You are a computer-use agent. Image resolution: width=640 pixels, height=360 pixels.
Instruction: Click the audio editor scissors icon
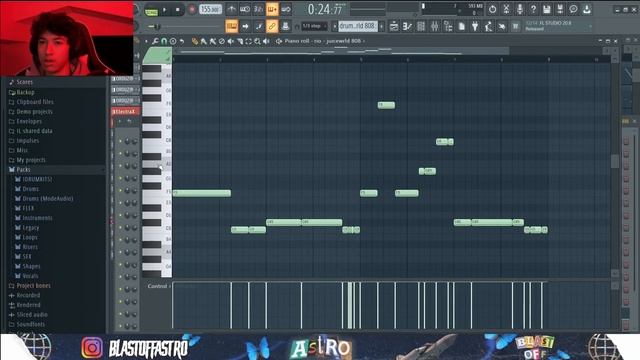point(506,9)
